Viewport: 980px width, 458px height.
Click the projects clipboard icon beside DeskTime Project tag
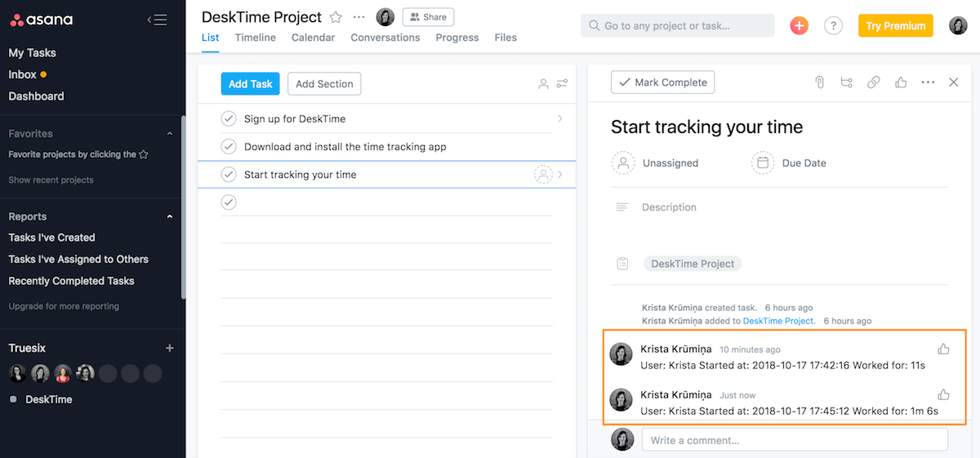(622, 264)
